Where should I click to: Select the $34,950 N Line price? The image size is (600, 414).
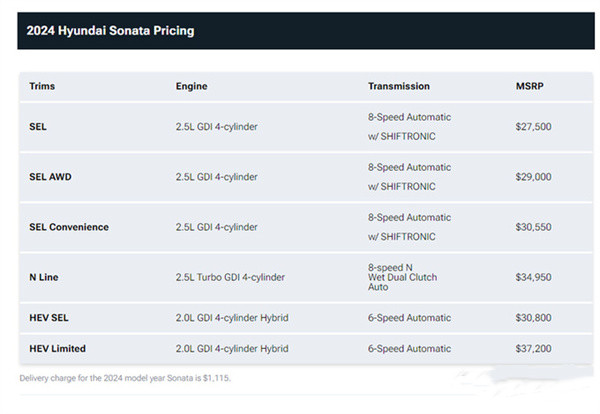(533, 277)
